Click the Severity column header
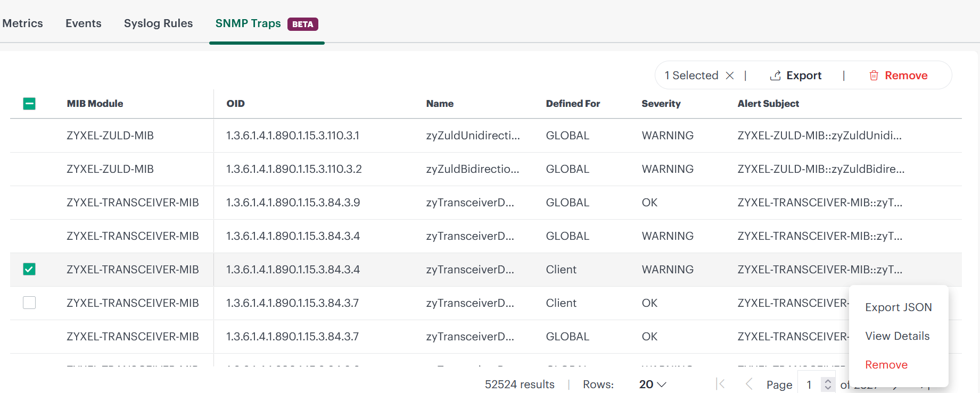980x393 pixels. click(x=661, y=104)
